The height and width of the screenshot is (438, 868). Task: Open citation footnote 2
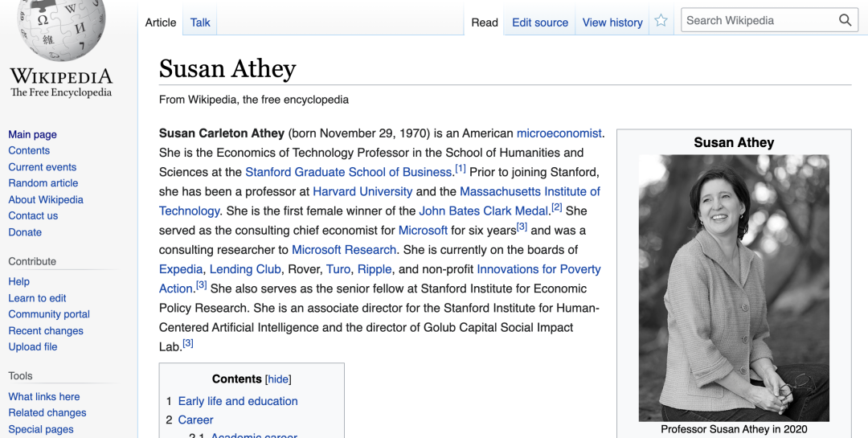556,208
